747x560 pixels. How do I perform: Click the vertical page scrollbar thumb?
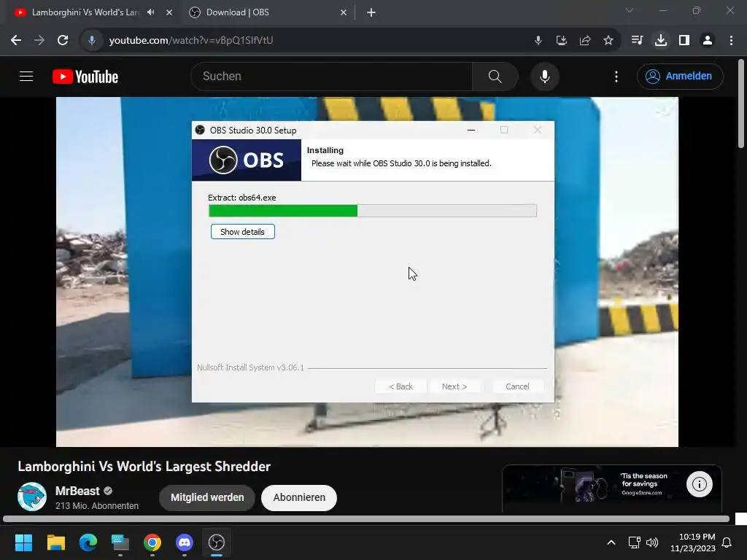pyautogui.click(x=741, y=104)
